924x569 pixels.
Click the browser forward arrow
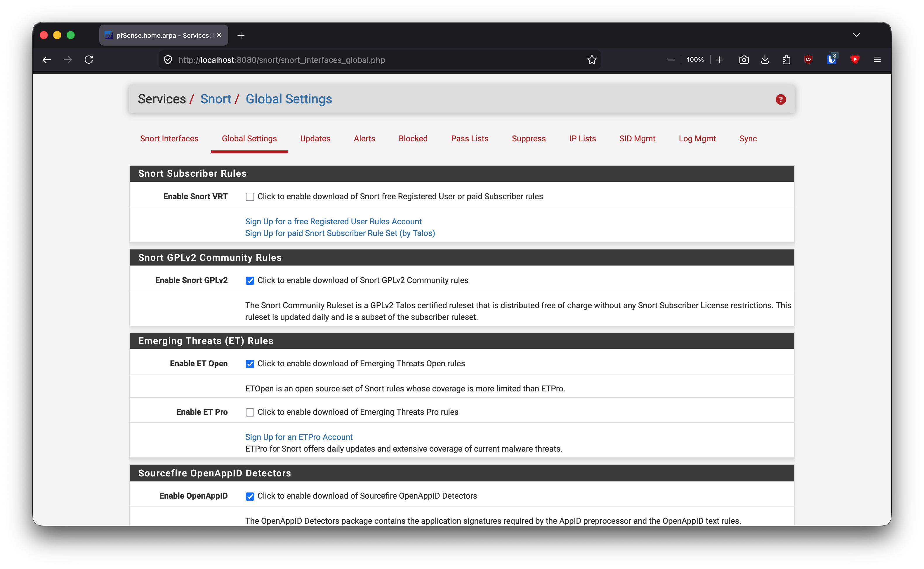point(68,60)
